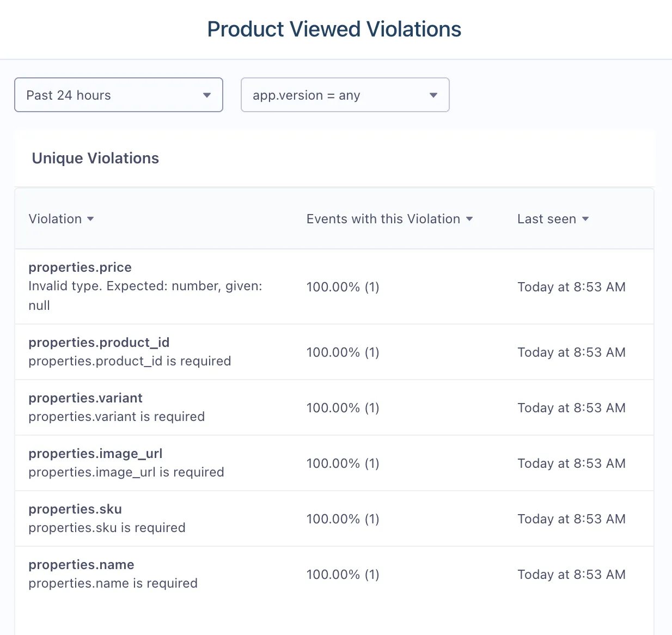Click the last seen time for properties.sku
Viewport: 672px width, 635px height.
click(x=571, y=519)
